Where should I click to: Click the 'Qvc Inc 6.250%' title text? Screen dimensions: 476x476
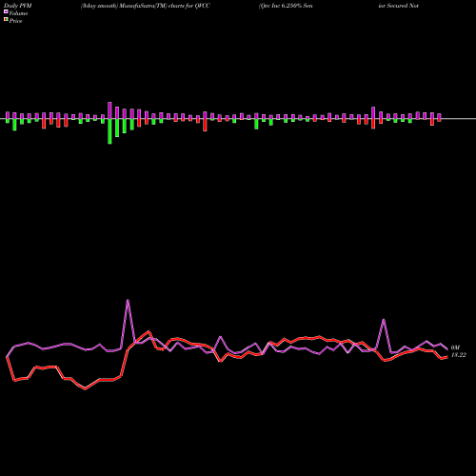(x=281, y=6)
